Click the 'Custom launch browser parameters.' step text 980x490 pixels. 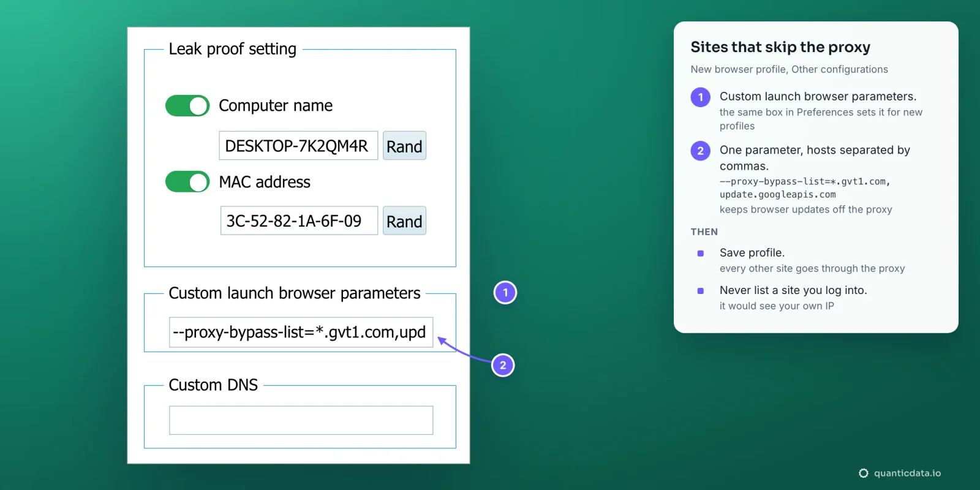[x=818, y=96]
